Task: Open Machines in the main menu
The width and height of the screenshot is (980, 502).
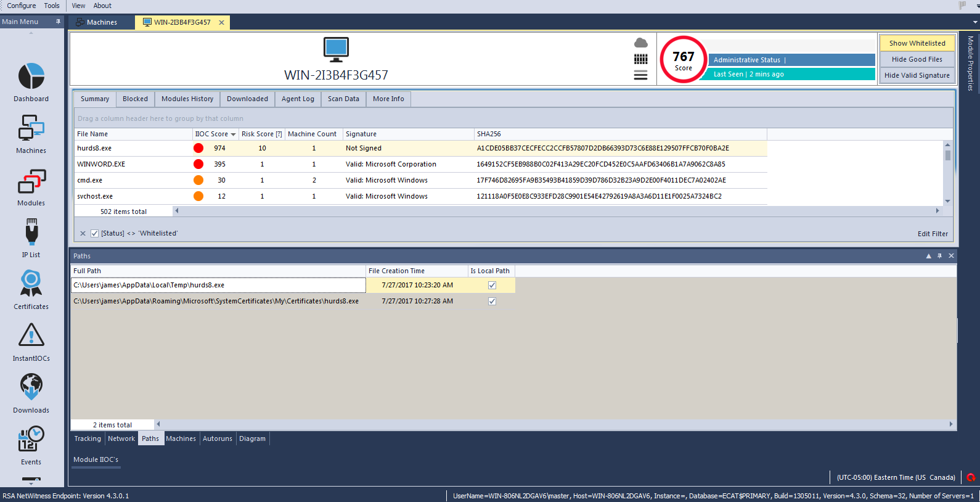Action: (x=31, y=128)
